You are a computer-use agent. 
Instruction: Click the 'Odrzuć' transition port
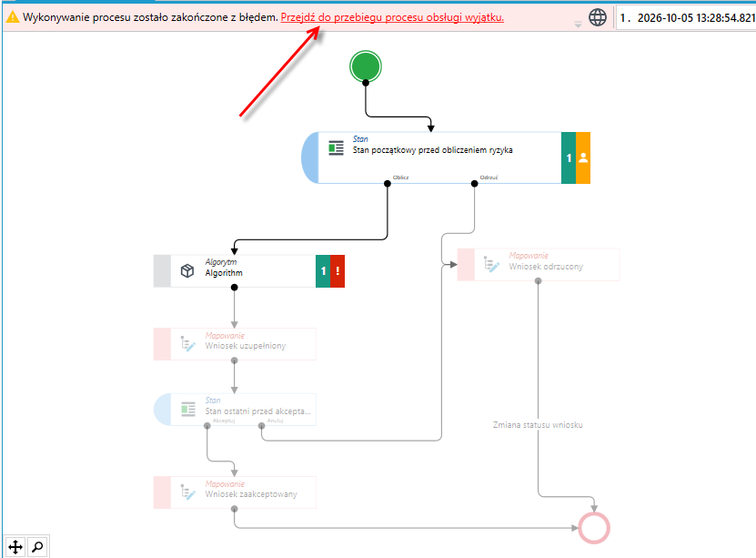pyautogui.click(x=474, y=183)
